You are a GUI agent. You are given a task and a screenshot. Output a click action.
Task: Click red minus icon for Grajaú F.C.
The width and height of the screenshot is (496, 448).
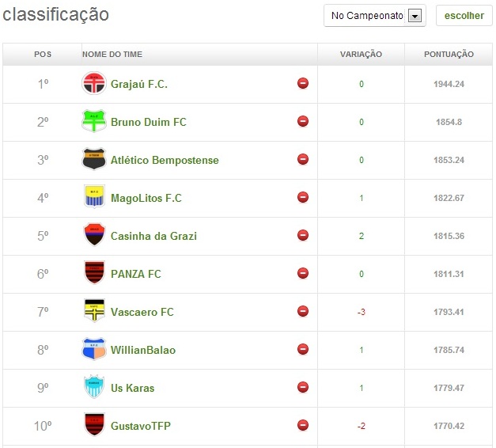point(303,84)
